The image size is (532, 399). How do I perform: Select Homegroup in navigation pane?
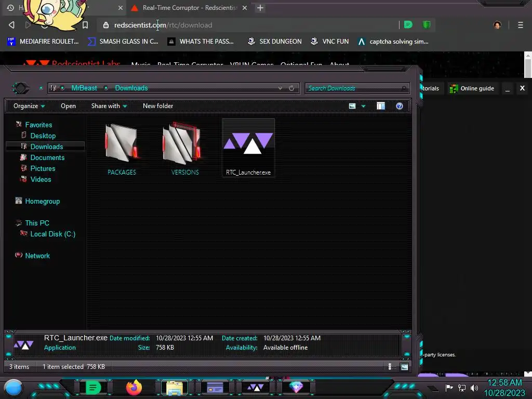[x=42, y=201]
